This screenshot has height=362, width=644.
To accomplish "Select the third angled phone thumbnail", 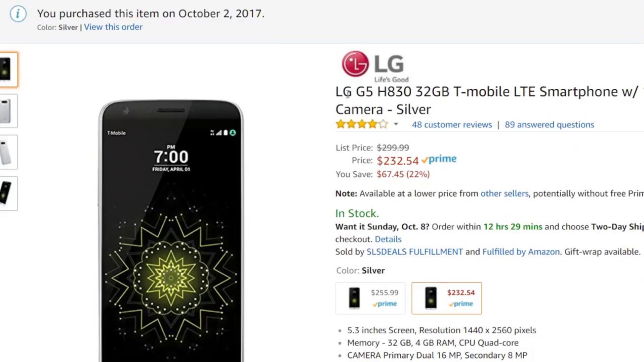I will point(8,152).
